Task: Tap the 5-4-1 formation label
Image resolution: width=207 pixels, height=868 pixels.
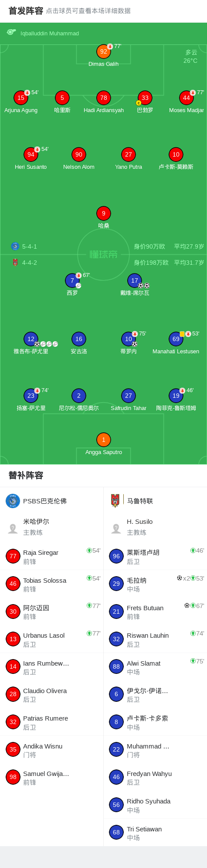Action: point(30,246)
